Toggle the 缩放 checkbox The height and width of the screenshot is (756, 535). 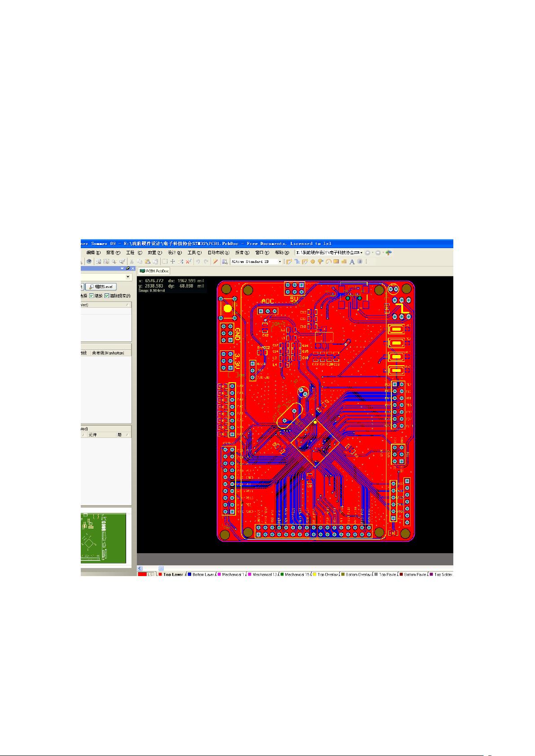click(92, 296)
